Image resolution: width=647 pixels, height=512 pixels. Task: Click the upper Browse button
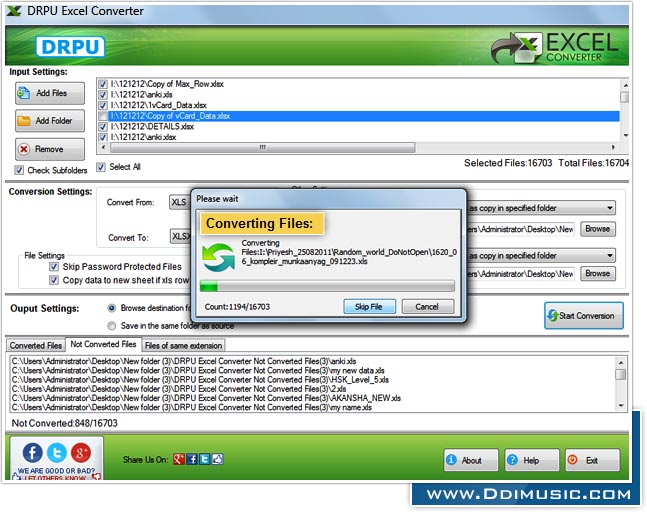coord(597,229)
